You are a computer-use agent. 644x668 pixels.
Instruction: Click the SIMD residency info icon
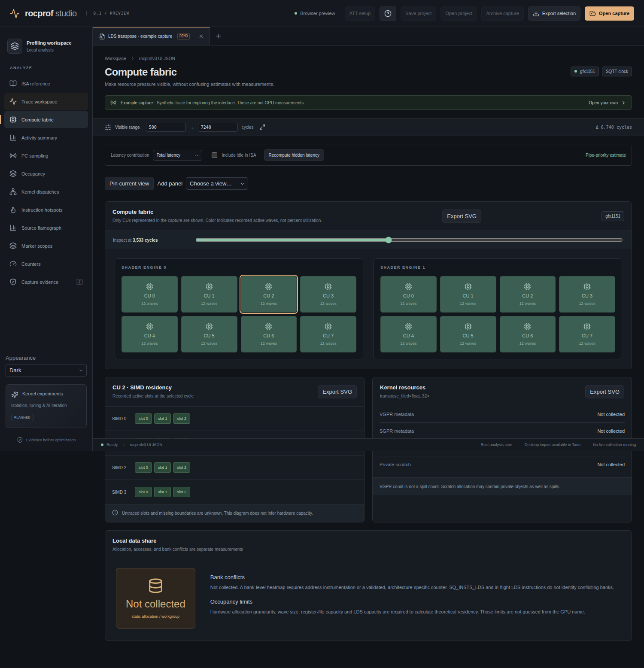(115, 513)
